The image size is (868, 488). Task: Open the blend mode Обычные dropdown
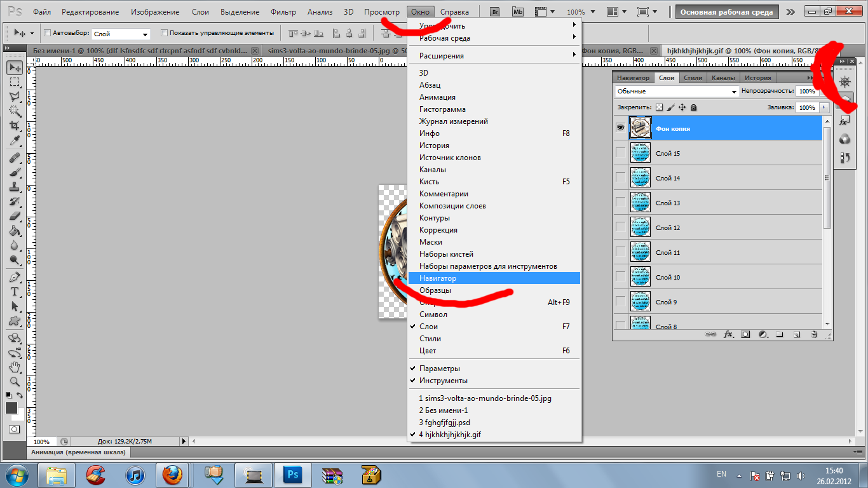pyautogui.click(x=677, y=91)
